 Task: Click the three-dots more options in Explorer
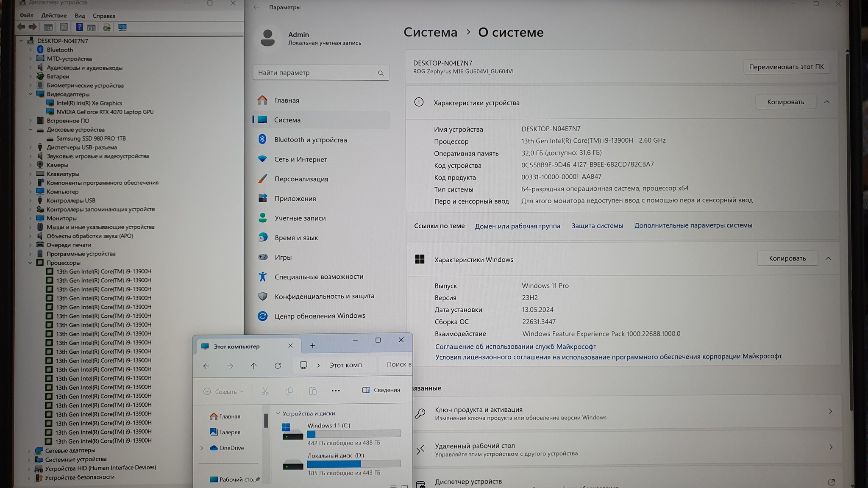click(x=336, y=391)
